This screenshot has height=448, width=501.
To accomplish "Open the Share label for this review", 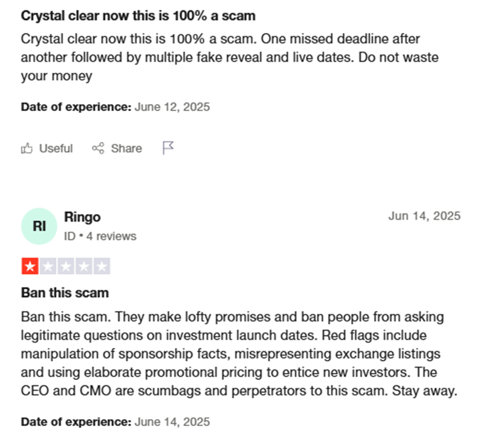I will (126, 148).
